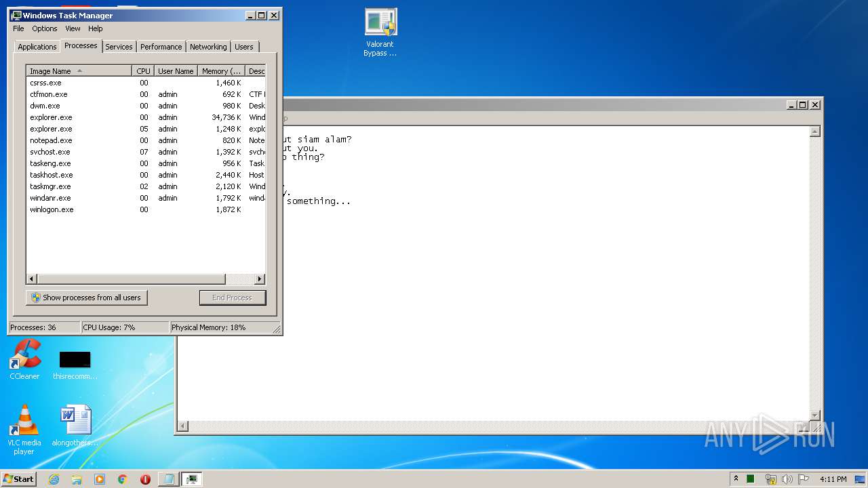Click process list scroll right arrow

click(260, 279)
